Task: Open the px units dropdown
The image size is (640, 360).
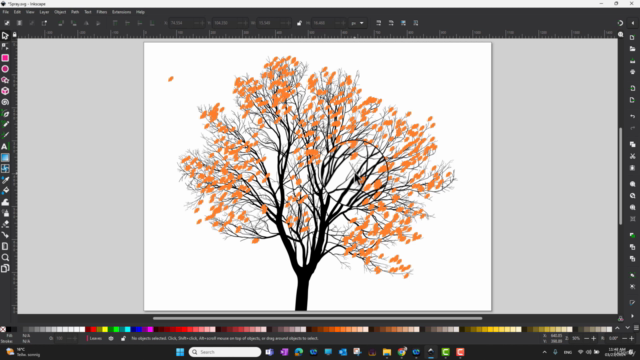Action: (x=358, y=23)
